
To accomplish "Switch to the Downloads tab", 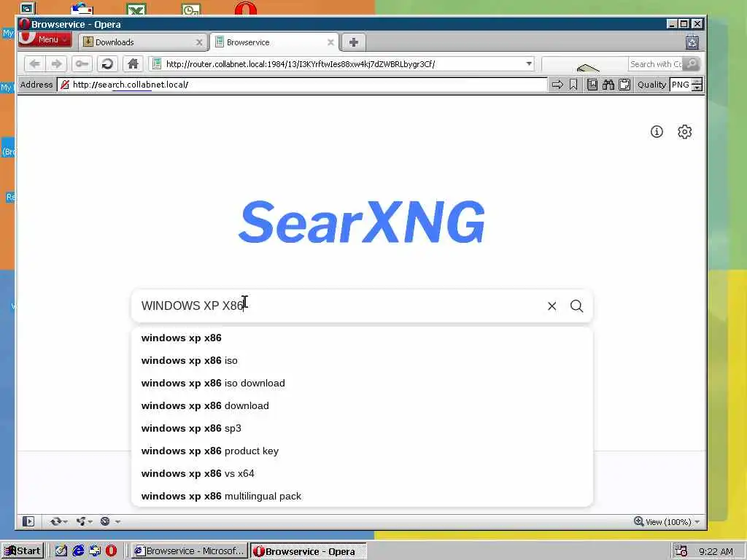I will click(x=144, y=42).
